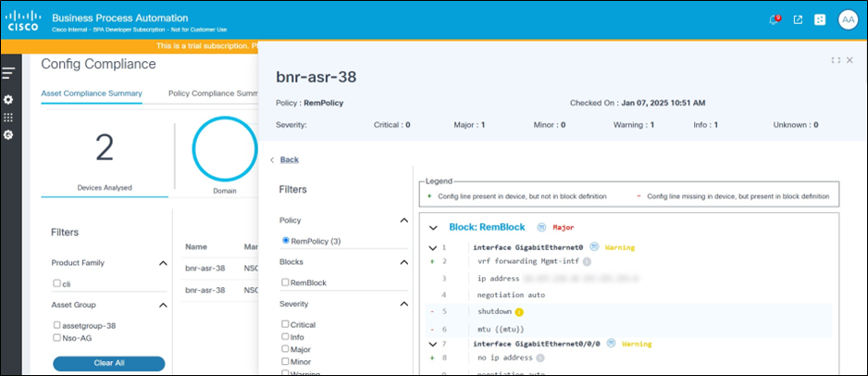Click the Back link

coord(290,159)
